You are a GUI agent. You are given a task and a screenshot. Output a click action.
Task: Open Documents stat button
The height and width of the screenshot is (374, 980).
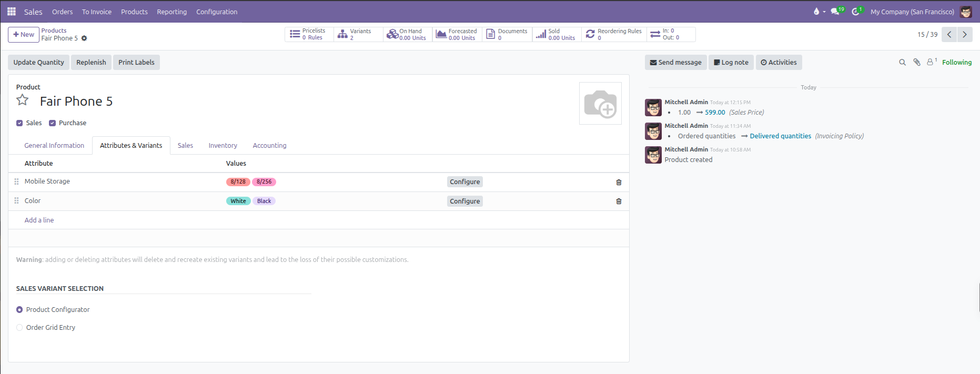507,34
